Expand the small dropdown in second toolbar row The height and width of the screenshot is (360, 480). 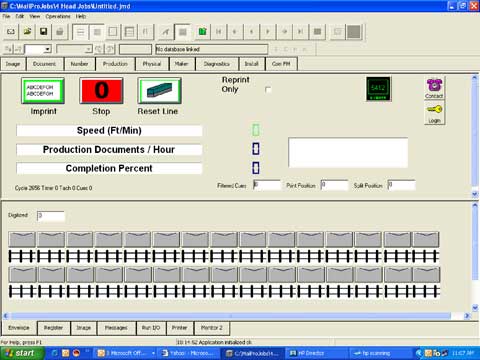pos(48,49)
